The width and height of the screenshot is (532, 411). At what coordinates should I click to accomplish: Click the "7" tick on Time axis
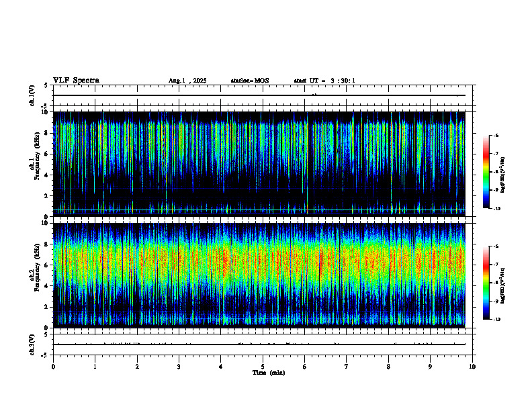347,367
